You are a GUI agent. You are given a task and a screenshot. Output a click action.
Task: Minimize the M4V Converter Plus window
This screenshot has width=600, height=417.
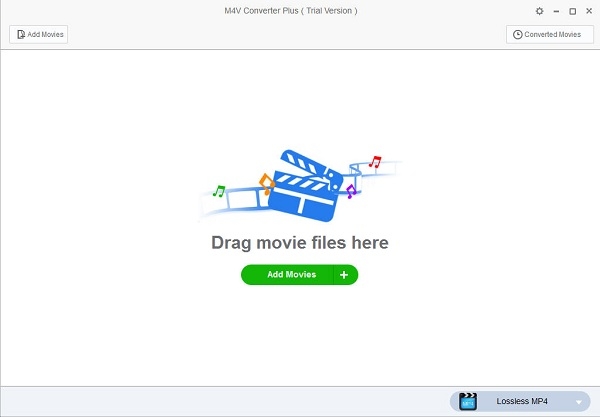[556, 11]
